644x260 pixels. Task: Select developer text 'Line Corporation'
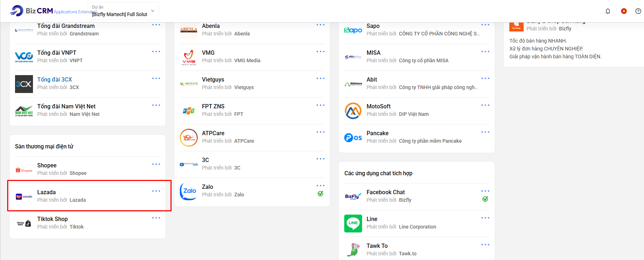click(x=418, y=227)
